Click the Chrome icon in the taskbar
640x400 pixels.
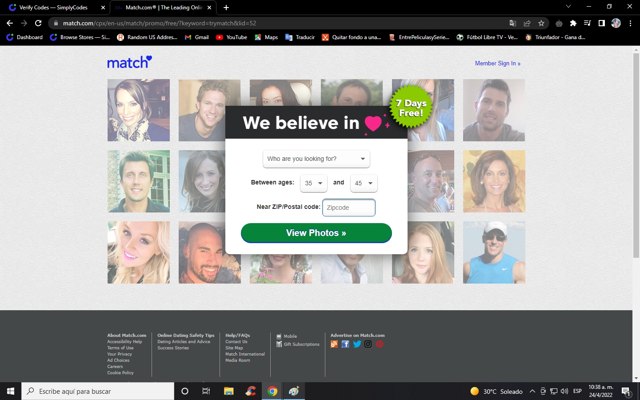click(x=272, y=391)
